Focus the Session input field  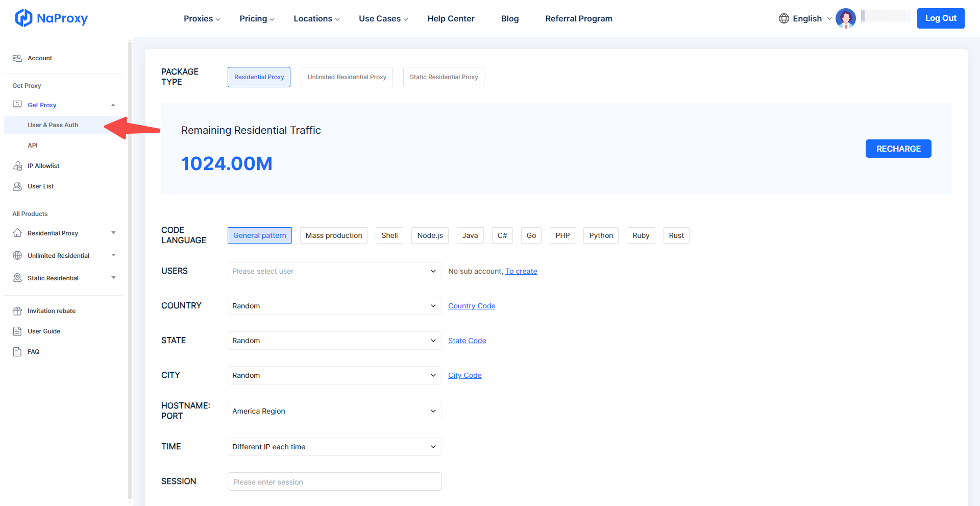[334, 481]
